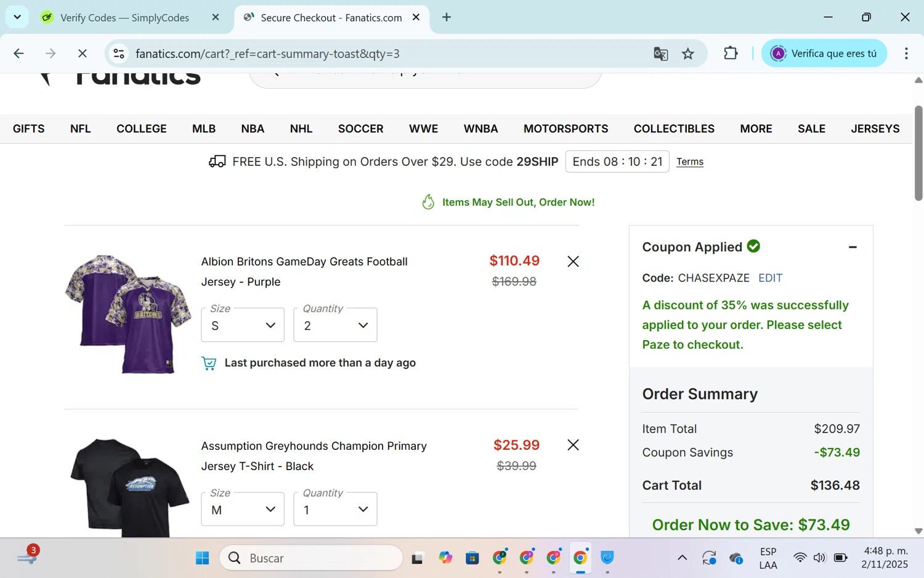Expand Size dropdown showing M
Screen dimensions: 924x578
click(x=243, y=509)
